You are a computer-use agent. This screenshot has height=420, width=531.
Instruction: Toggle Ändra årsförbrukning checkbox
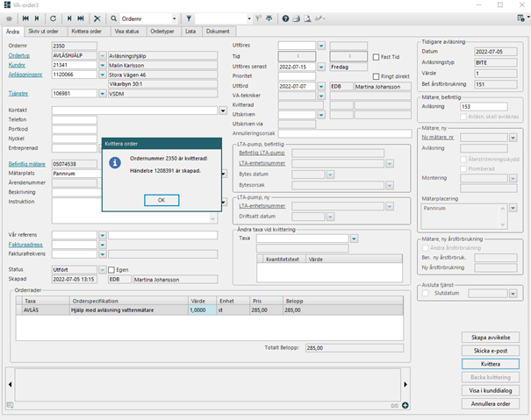pos(426,248)
